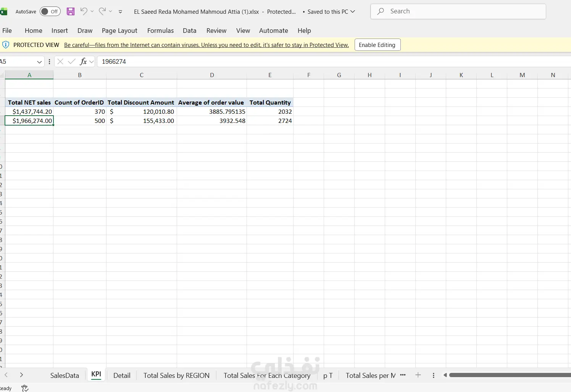Screen dimensions: 571x392
Task: Open the Page Layout tab
Action: [x=119, y=31]
